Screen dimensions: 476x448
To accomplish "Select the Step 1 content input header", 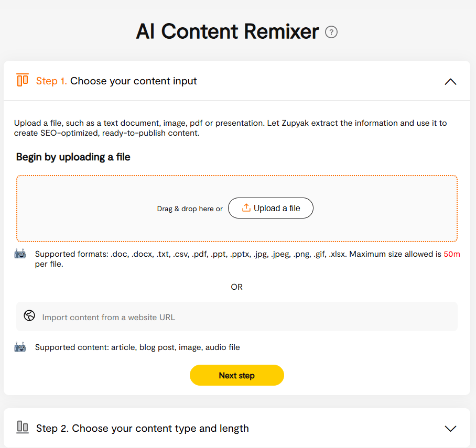I will [x=116, y=81].
